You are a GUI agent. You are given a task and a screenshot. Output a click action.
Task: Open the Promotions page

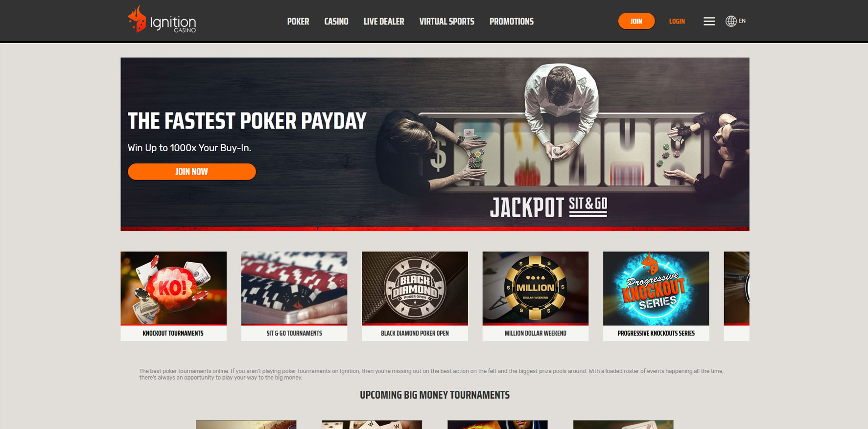512,22
